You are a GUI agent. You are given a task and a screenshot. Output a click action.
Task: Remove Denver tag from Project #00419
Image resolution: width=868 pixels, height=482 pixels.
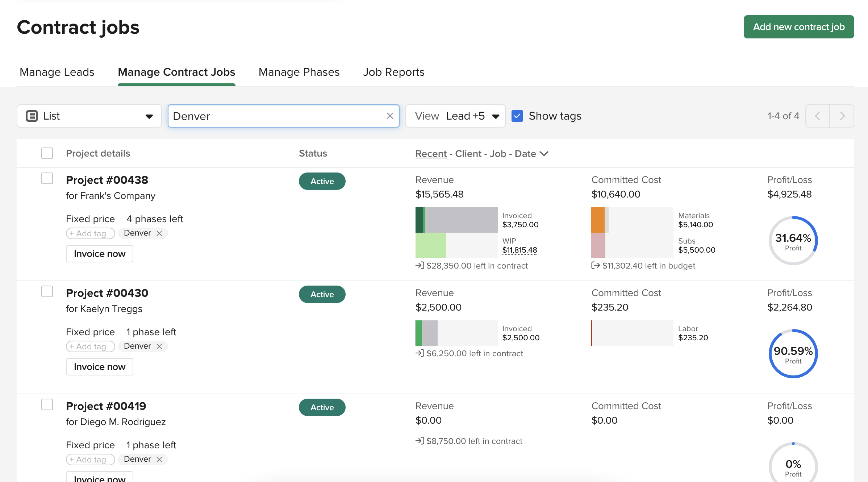pos(159,460)
